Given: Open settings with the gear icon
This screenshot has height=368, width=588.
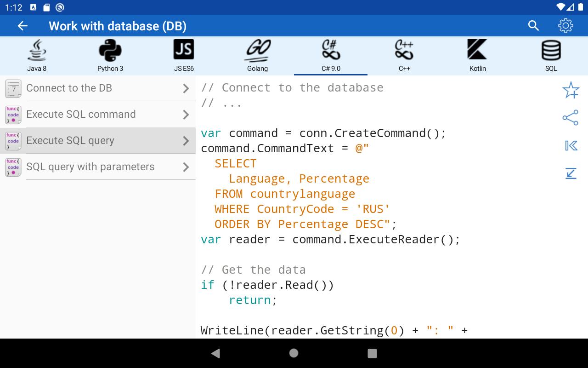Looking at the screenshot, I should [565, 26].
